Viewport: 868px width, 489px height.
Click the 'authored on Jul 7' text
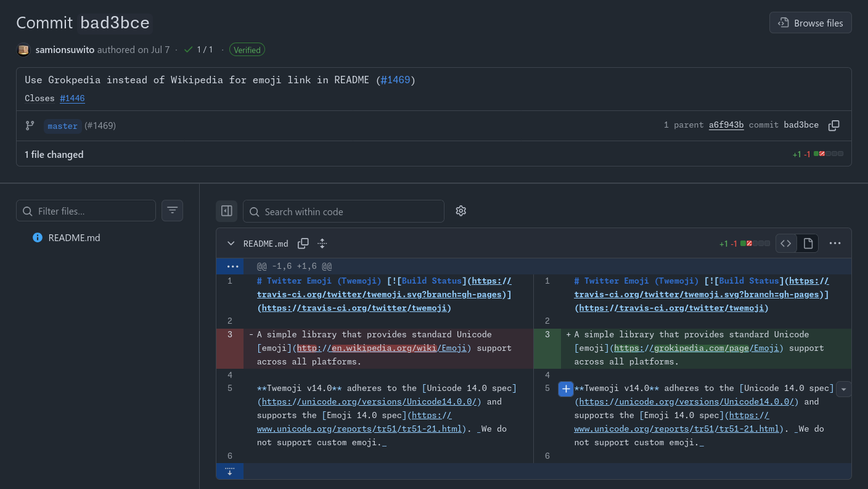coord(133,50)
